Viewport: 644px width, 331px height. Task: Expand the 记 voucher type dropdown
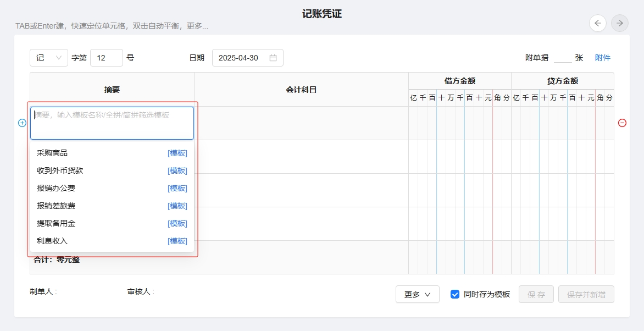point(49,58)
